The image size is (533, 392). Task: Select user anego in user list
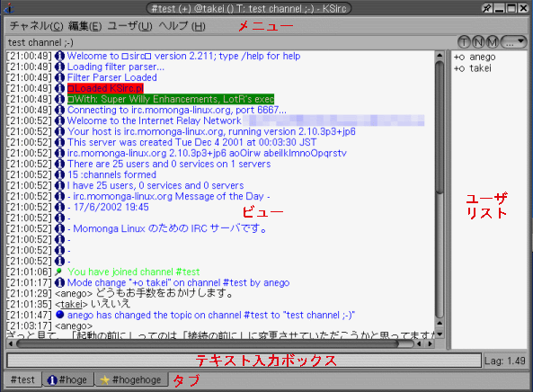(475, 58)
